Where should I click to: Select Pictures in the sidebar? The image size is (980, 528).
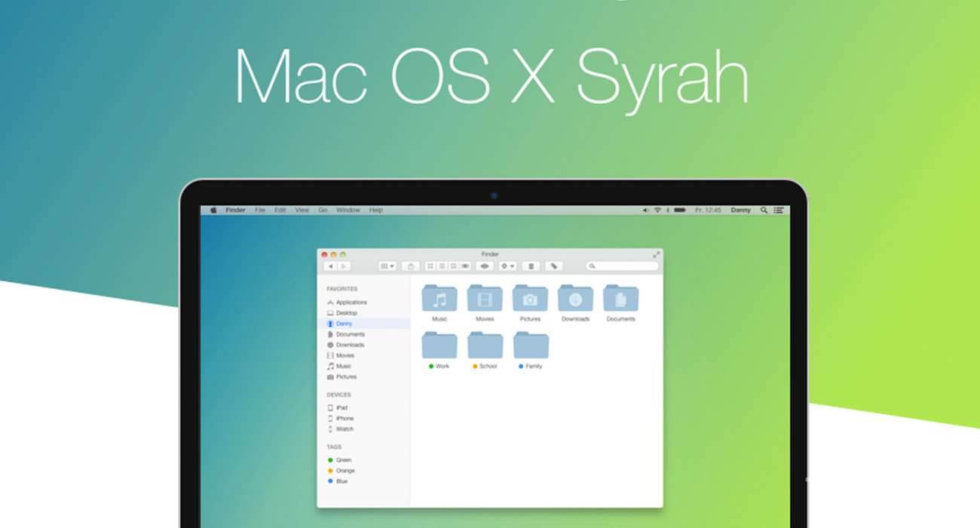[x=341, y=376]
